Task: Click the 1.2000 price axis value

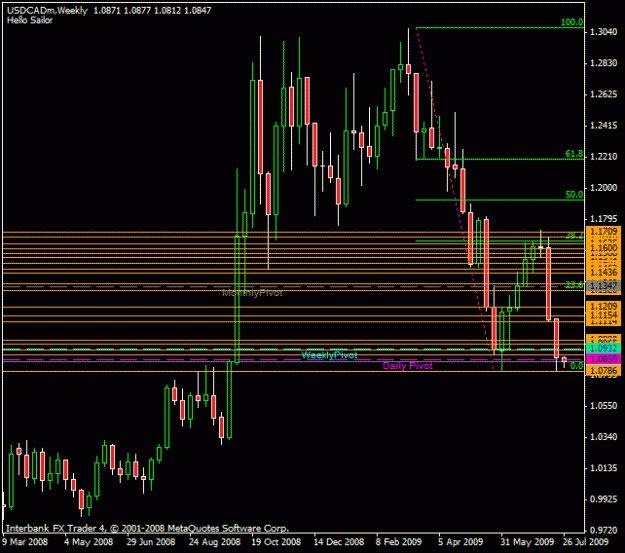Action: 603,188
